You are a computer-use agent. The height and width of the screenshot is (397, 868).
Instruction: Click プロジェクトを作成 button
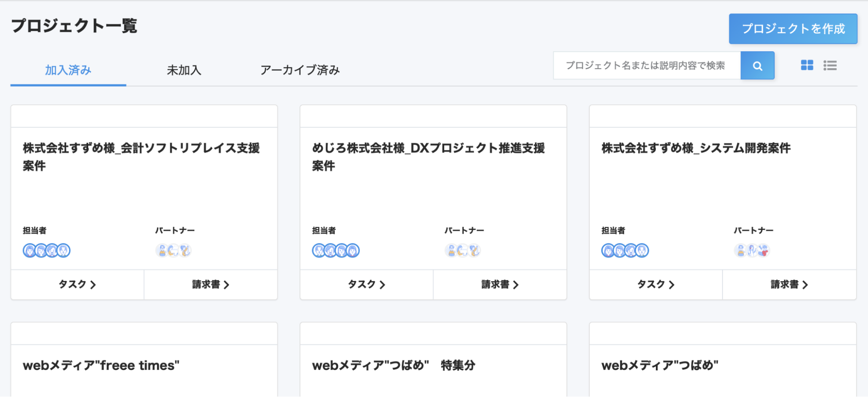[793, 29]
